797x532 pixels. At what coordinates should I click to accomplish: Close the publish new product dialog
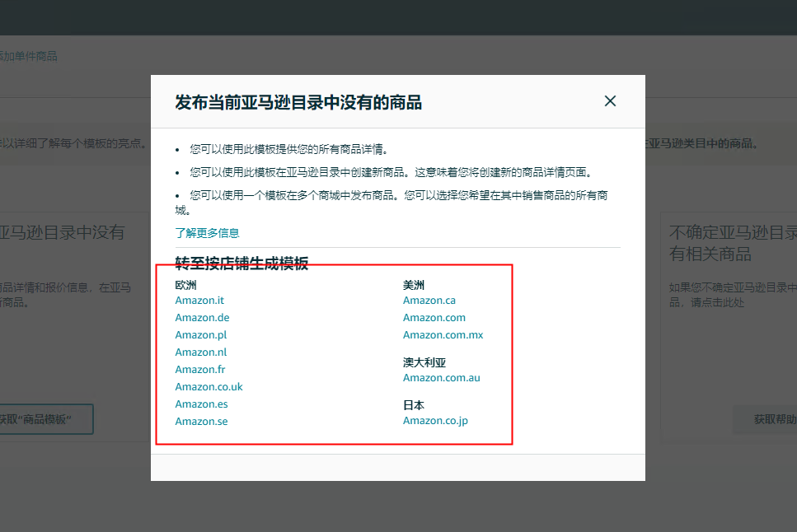click(610, 101)
